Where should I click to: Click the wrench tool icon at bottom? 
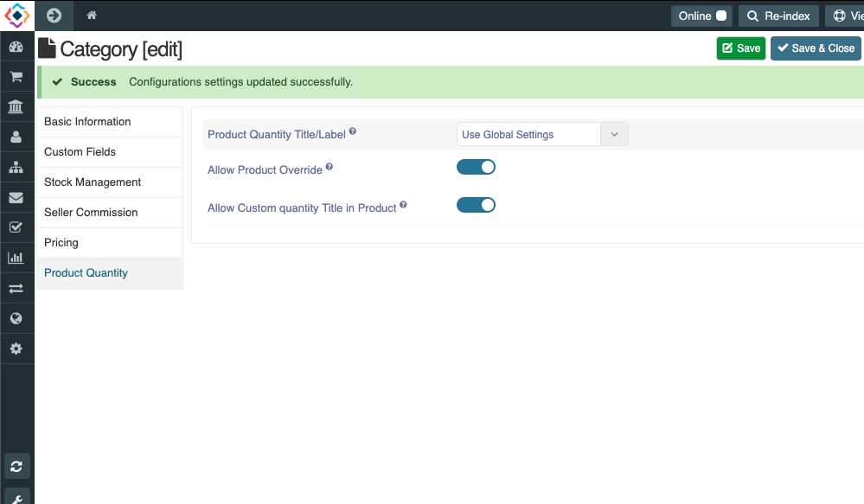point(16,497)
